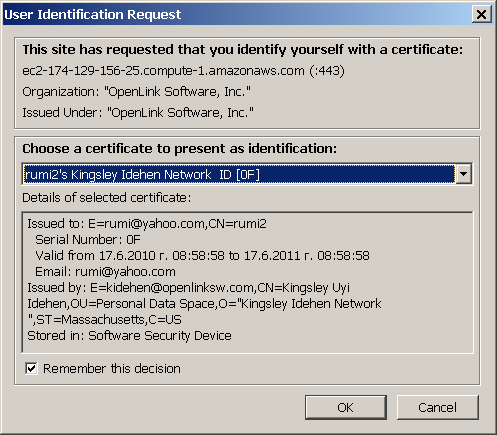
Task: Click the Details of selected certificate label
Action: tap(107, 198)
